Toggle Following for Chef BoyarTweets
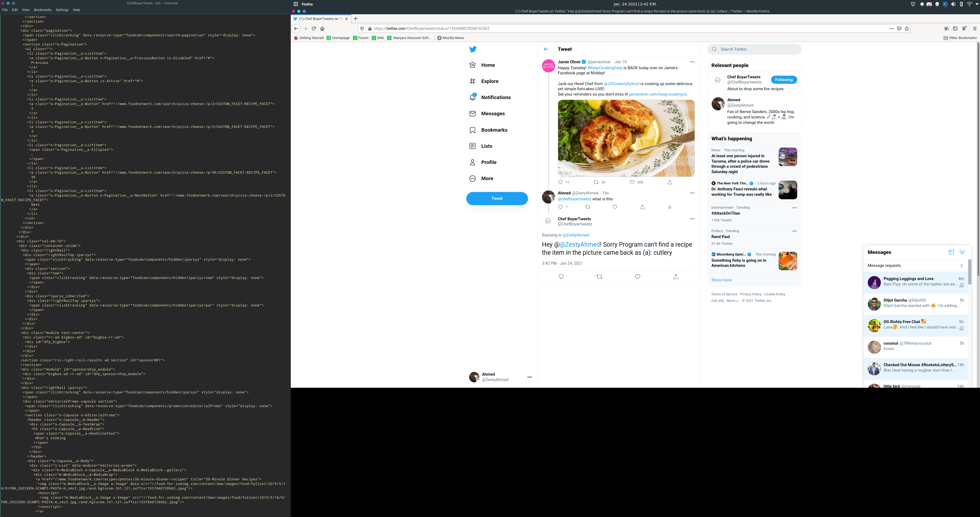The height and width of the screenshot is (517, 980). click(x=784, y=80)
